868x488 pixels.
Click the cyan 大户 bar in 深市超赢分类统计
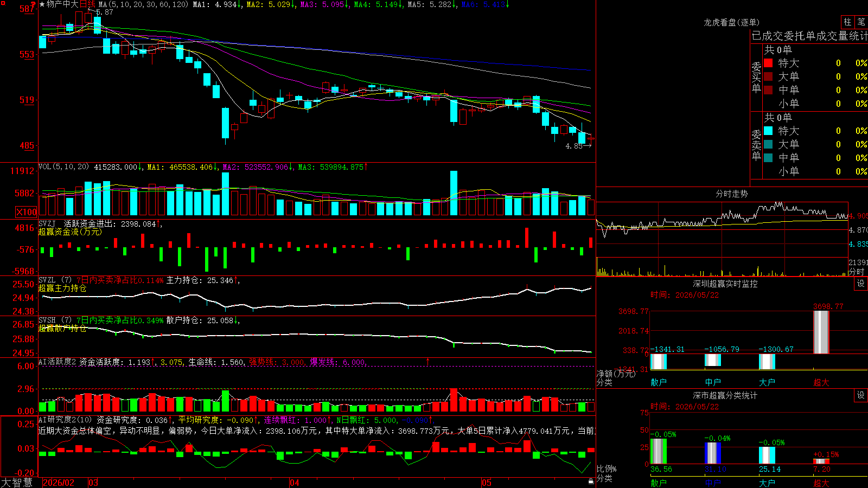pyautogui.click(x=767, y=455)
